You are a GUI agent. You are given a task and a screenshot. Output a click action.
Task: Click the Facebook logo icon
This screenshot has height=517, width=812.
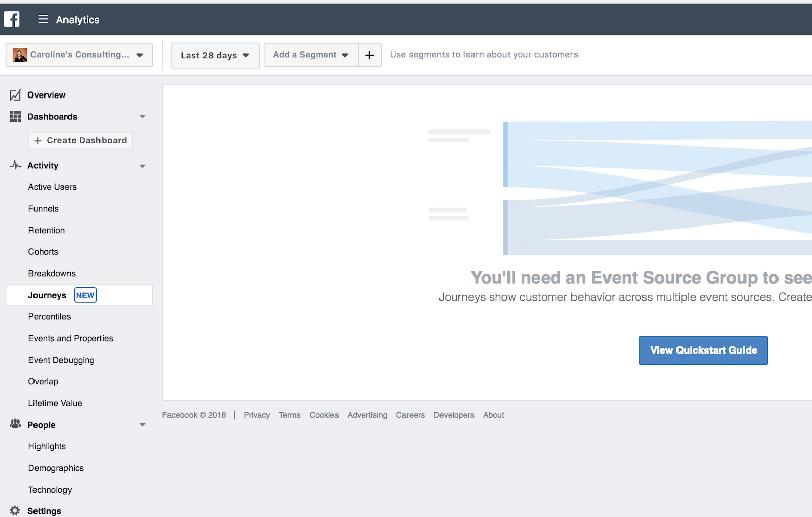[x=12, y=19]
